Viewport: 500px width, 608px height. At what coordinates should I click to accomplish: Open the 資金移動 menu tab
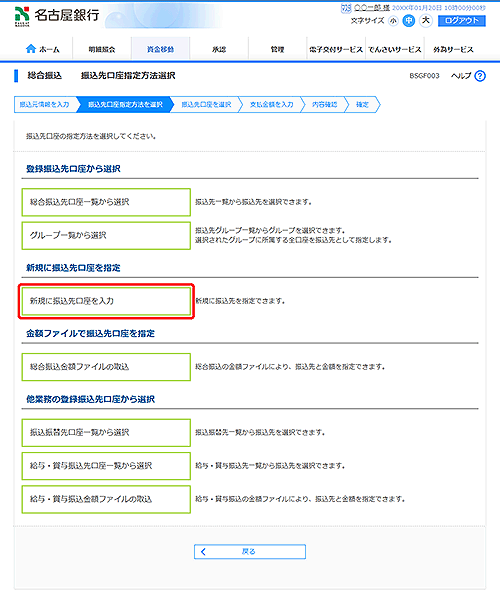click(160, 49)
